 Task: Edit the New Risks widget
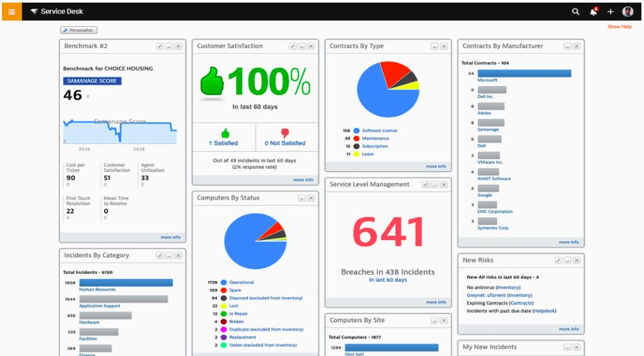558,260
